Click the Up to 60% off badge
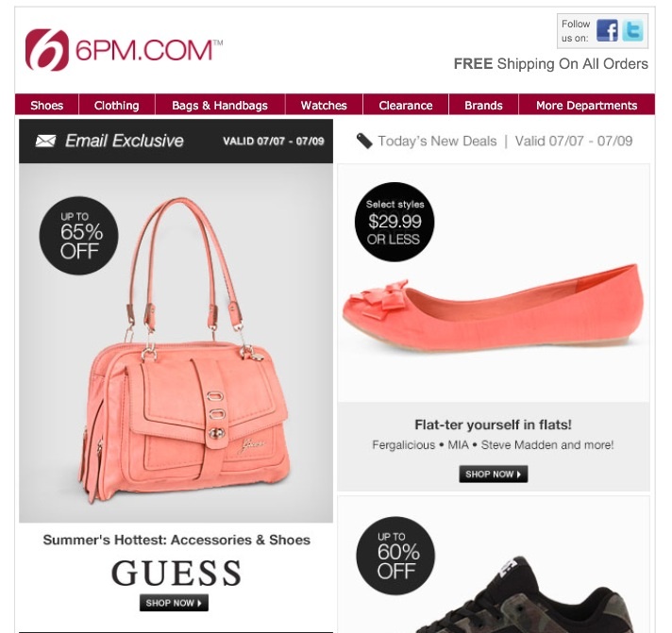 pyautogui.click(x=395, y=556)
